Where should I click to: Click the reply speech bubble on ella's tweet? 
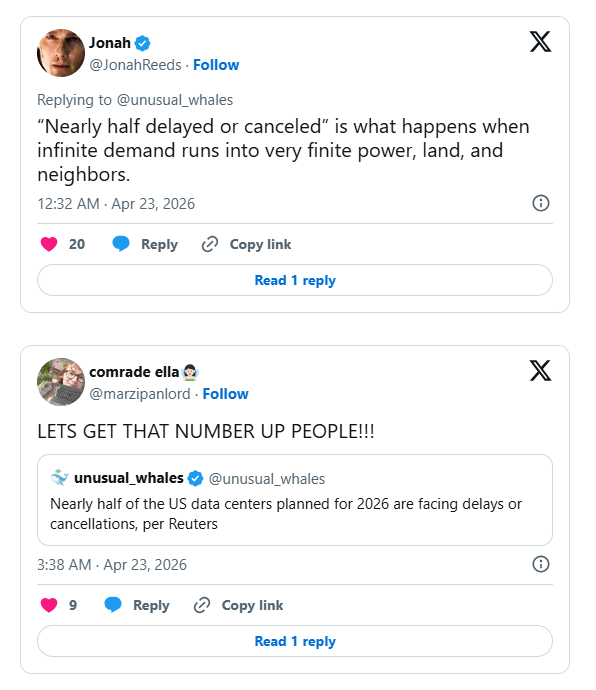tap(113, 605)
